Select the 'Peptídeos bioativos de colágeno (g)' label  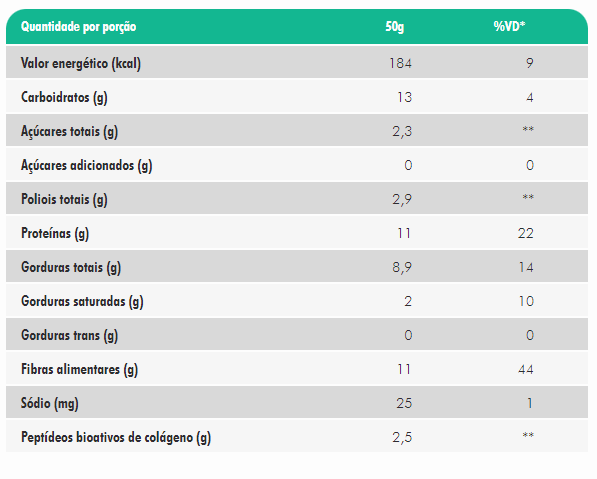[x=116, y=437]
